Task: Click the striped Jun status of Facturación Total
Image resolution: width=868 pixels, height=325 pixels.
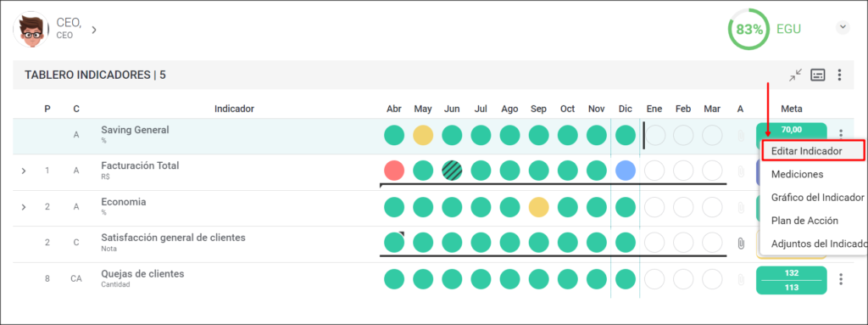Action: coord(452,171)
